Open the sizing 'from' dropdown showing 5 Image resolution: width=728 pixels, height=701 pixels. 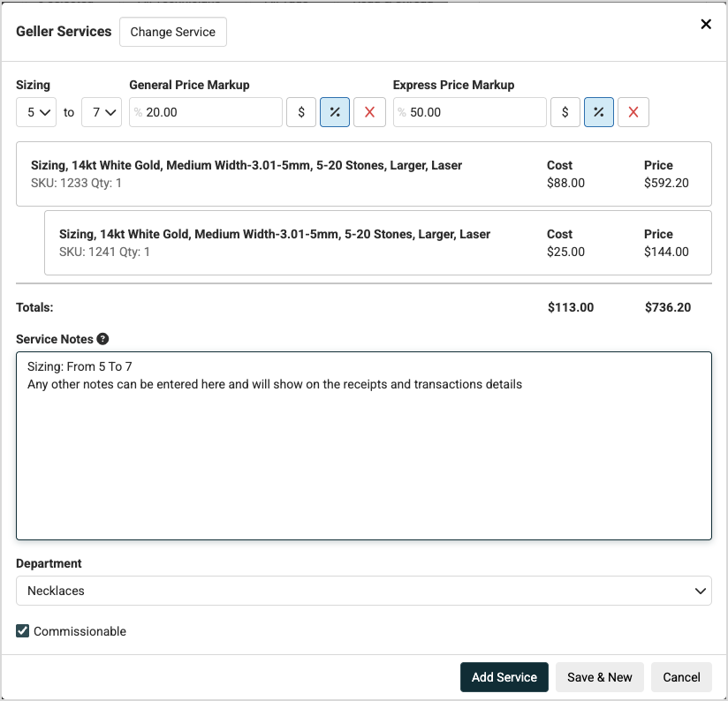coord(36,112)
